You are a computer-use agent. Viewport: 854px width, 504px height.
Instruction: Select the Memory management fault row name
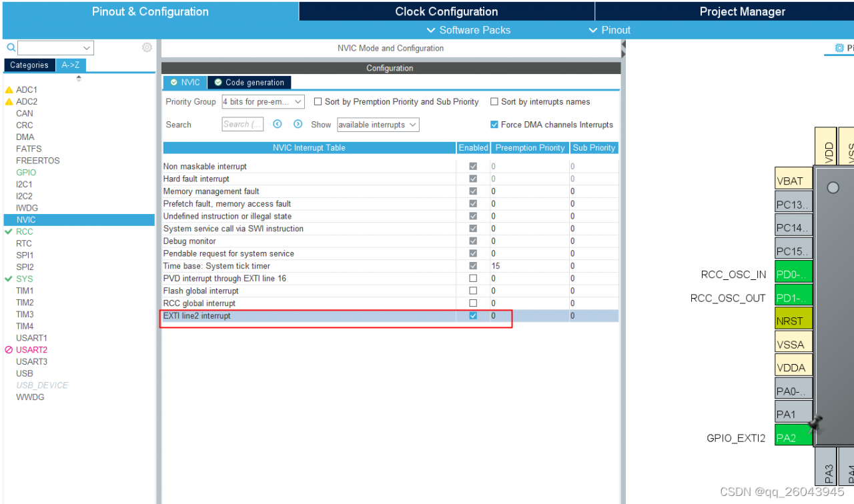211,191
